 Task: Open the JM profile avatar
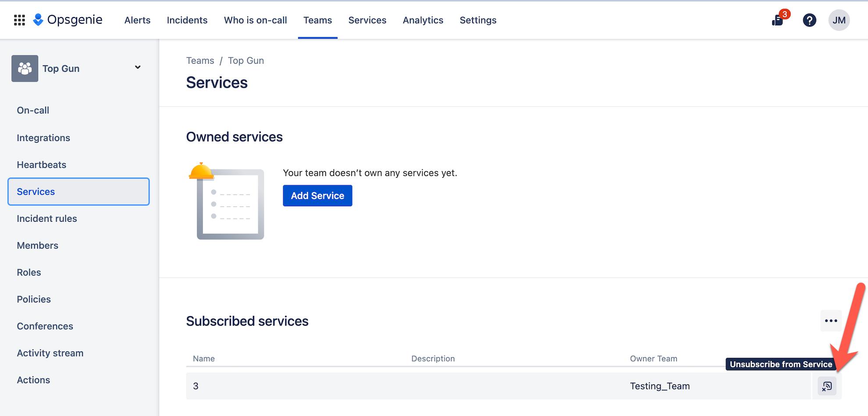[x=839, y=20]
